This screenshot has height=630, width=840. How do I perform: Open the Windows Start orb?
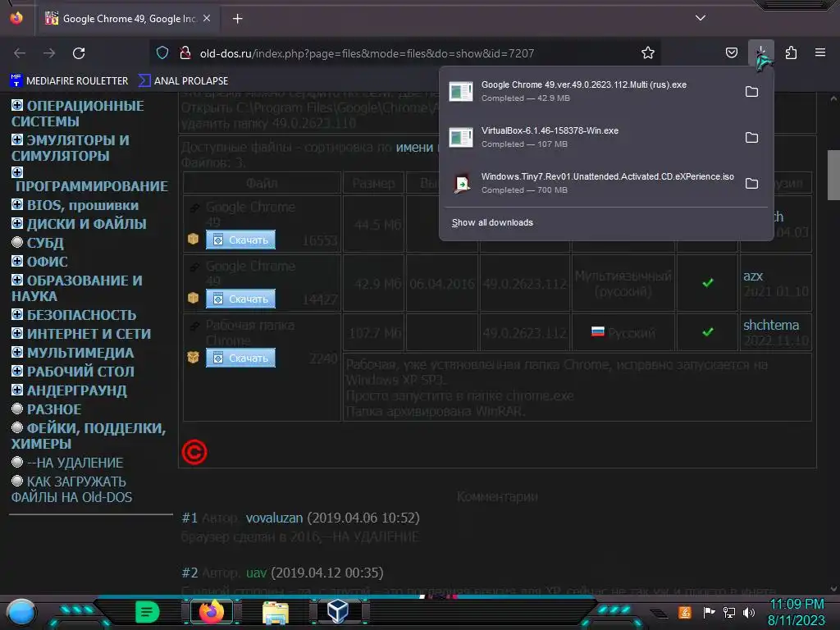tap(21, 612)
